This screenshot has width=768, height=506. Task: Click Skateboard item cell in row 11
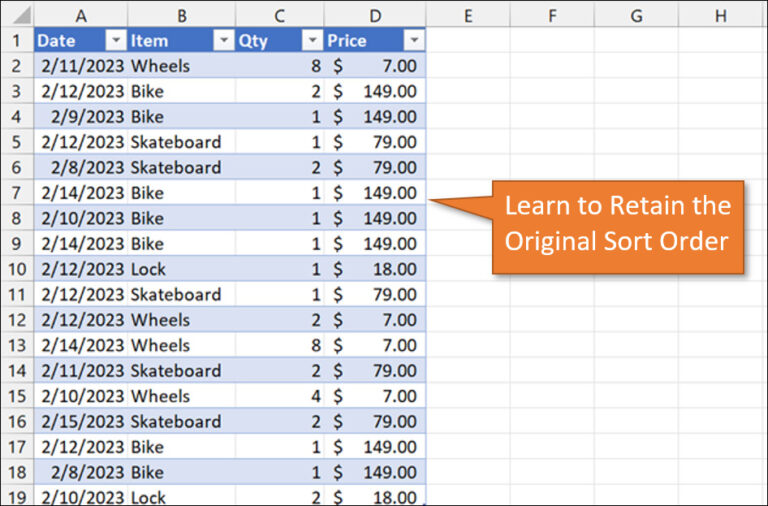pyautogui.click(x=182, y=294)
